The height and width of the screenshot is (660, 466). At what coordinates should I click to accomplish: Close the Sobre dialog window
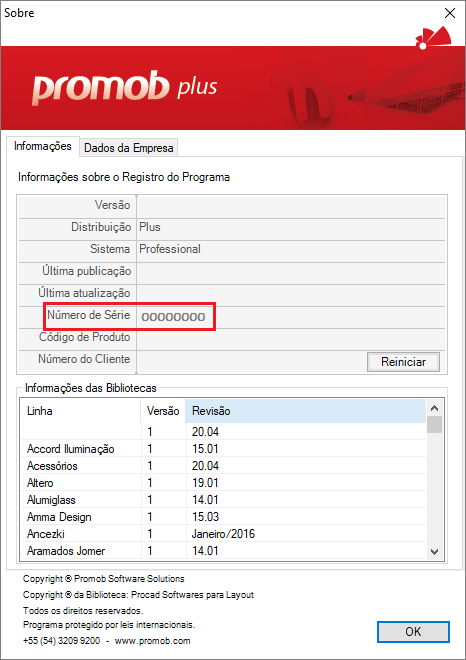(x=450, y=13)
